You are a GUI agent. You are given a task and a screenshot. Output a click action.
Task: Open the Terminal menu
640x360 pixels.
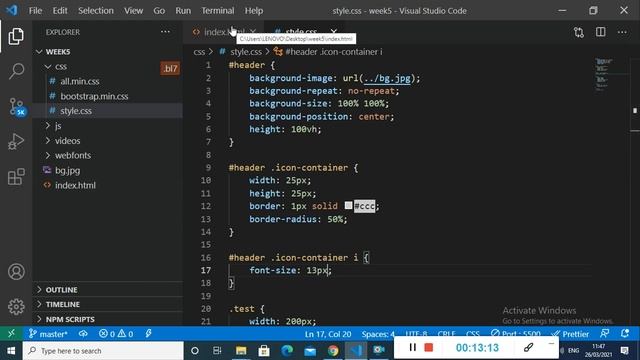(x=218, y=11)
